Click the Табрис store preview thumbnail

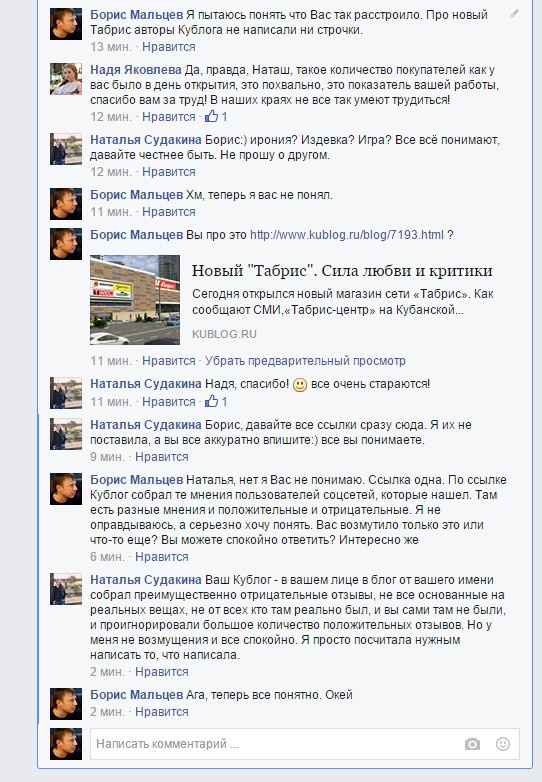pyautogui.click(x=135, y=300)
